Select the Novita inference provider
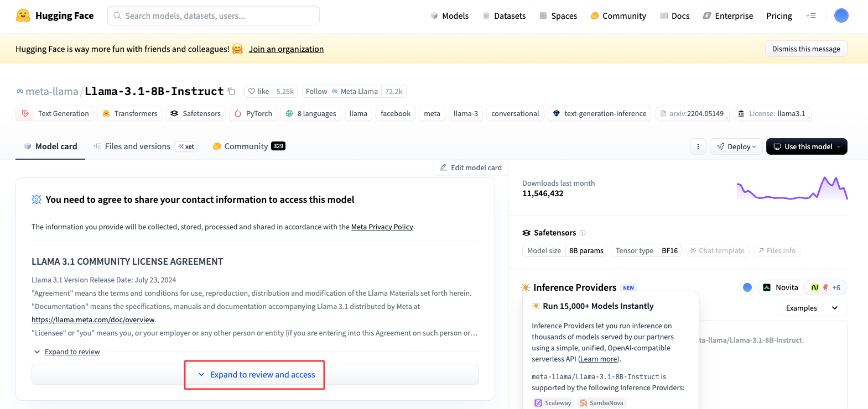Screen dimensions: 868x409 coord(781,287)
